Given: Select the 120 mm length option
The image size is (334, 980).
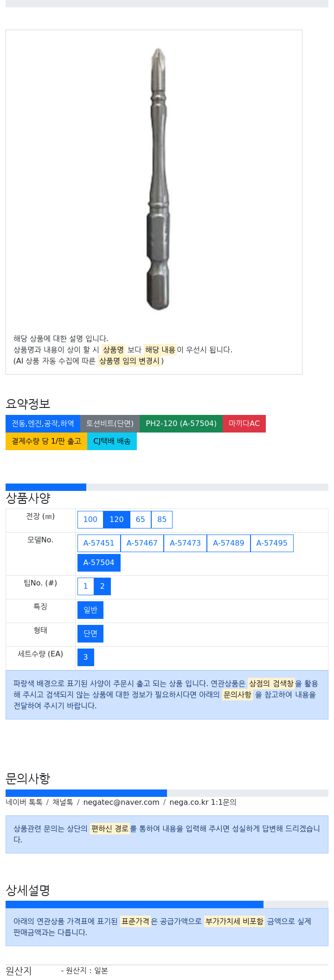Looking at the screenshot, I should (x=116, y=519).
